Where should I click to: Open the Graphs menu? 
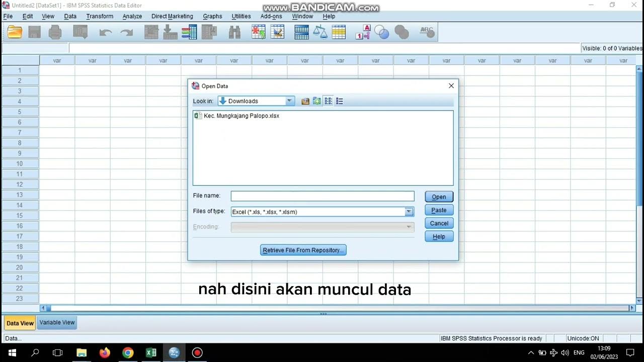(x=212, y=16)
